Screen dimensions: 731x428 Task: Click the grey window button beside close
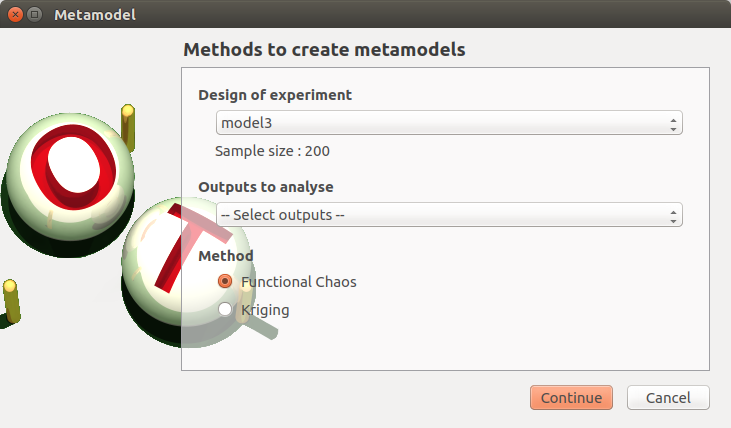click(34, 15)
